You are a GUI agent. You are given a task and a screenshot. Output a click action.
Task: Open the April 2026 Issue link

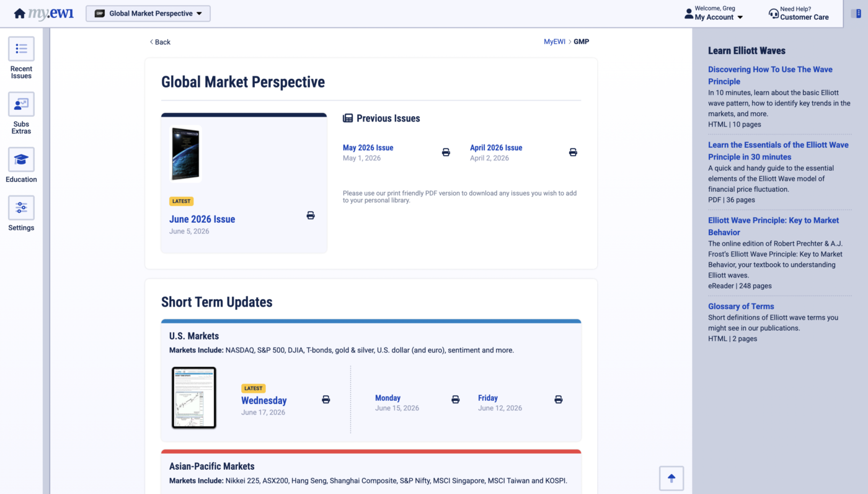496,148
